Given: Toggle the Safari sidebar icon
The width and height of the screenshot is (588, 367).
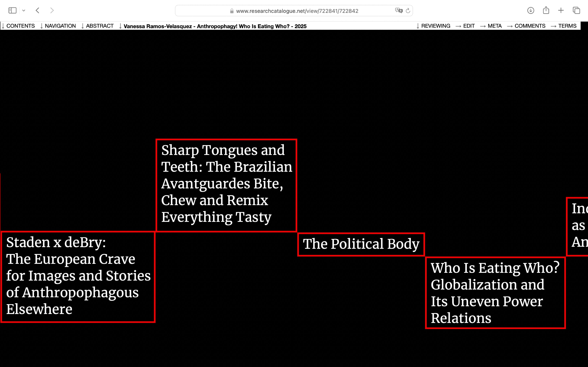Looking at the screenshot, I should click(x=12, y=10).
